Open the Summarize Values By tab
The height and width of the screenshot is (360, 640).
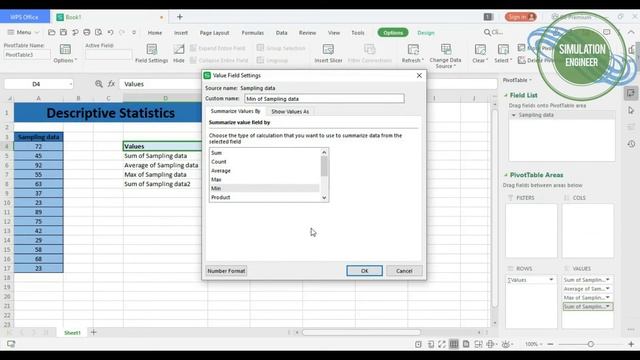[236, 111]
